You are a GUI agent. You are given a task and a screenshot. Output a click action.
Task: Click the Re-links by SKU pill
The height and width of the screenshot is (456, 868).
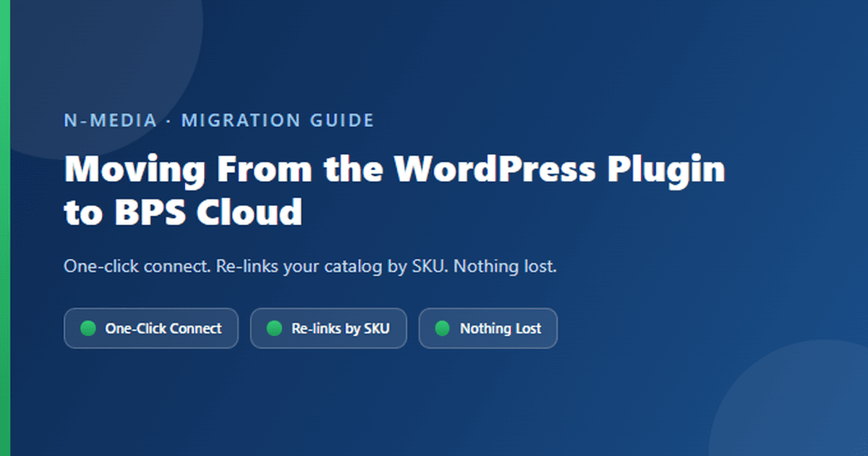[x=328, y=329]
